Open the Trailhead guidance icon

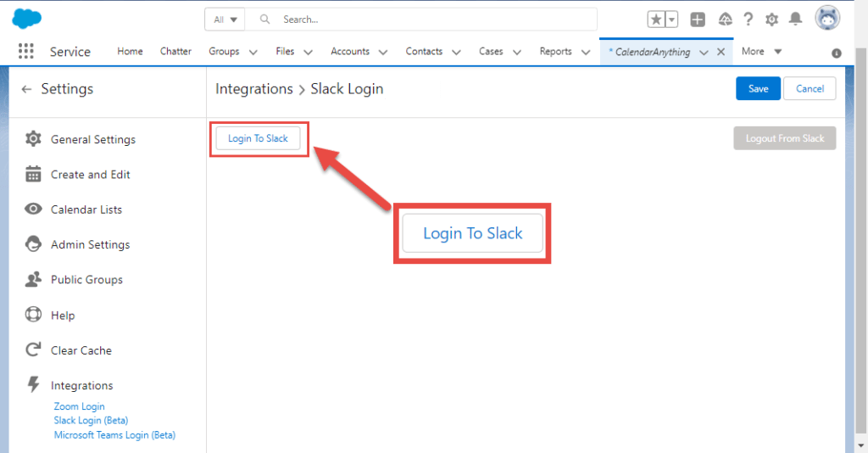pyautogui.click(x=726, y=20)
